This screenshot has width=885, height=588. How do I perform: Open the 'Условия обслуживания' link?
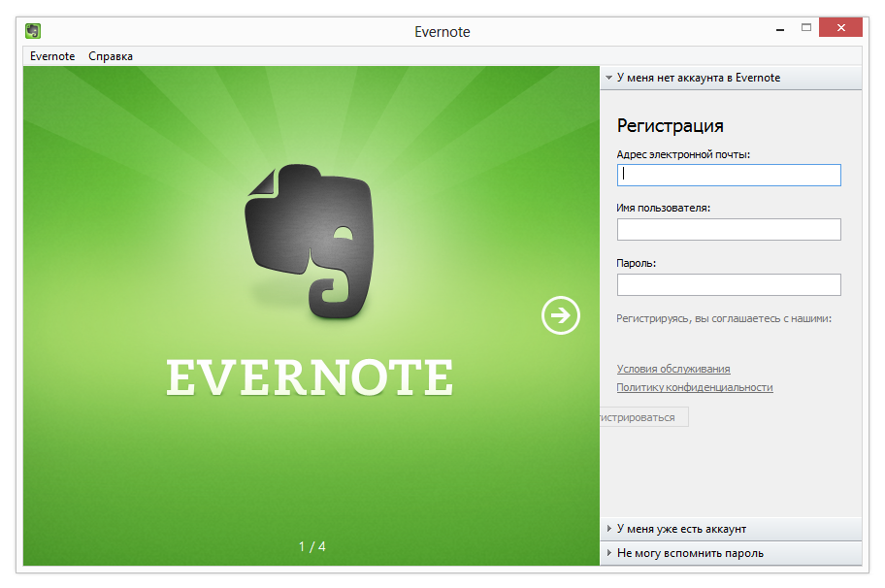(x=673, y=369)
